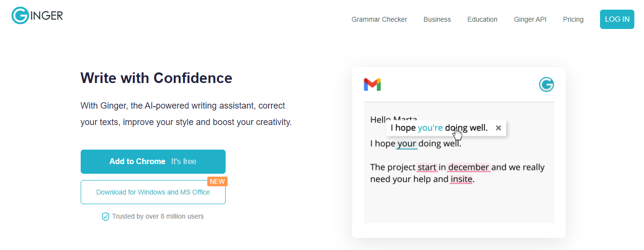This screenshot has height=250, width=644.
Task: Click the Gmail icon in demo card
Action: (x=372, y=84)
